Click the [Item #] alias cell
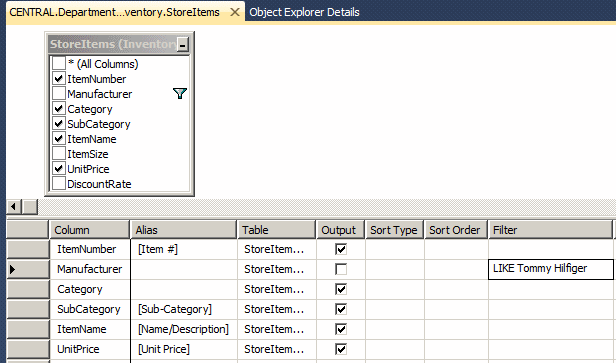 183,249
